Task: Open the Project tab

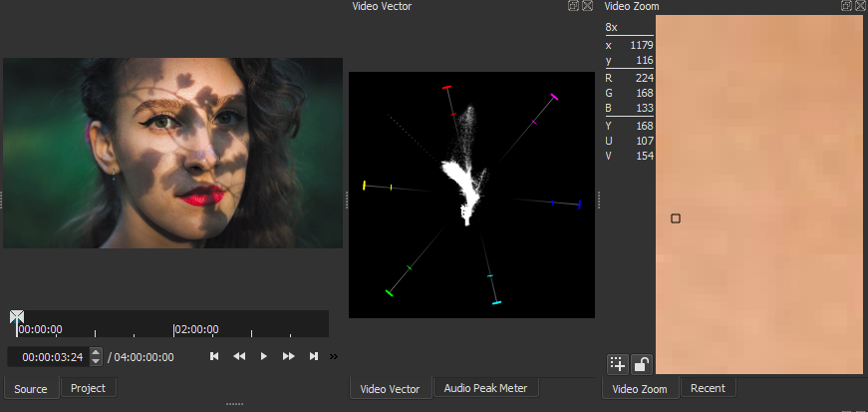Action: coord(89,388)
